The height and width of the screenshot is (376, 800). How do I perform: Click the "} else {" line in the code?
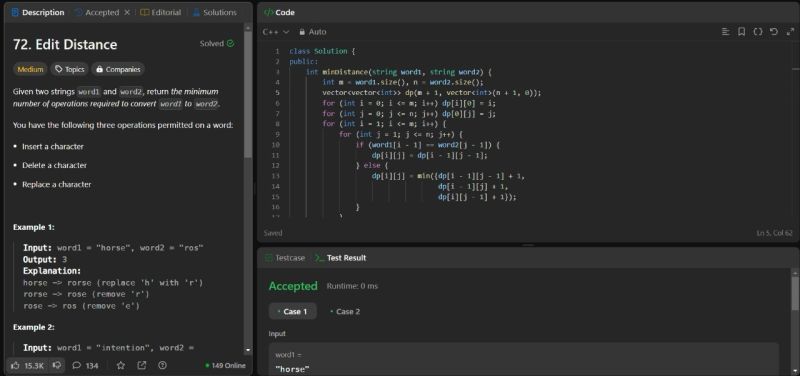point(372,166)
